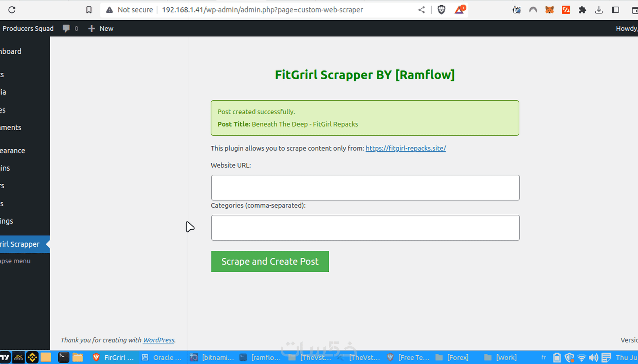Open file manager folder in taskbar
Screen dimensions: 638x364
coord(78,358)
